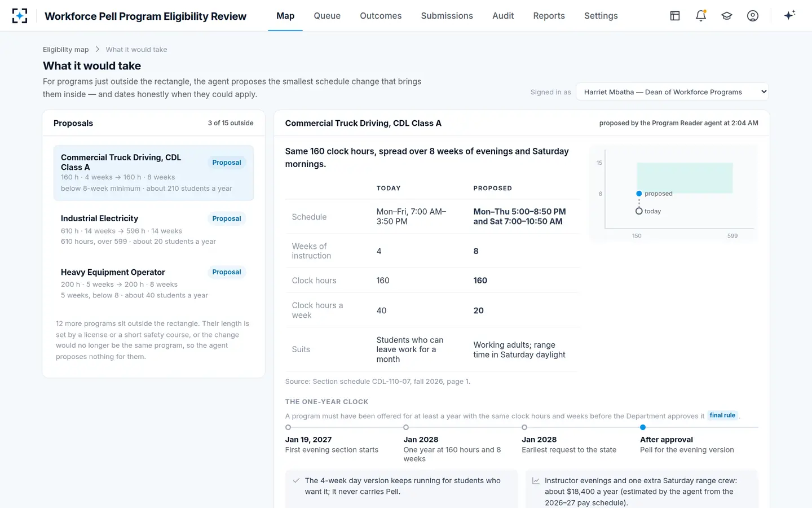The height and width of the screenshot is (508, 812).
Task: Click the '12 more programs sit outside' note
Action: tap(153, 340)
